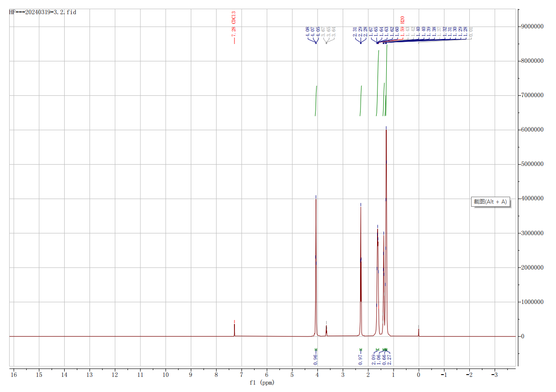
Task: Select the green integral curve above 4.07 ppm
Action: point(316,101)
